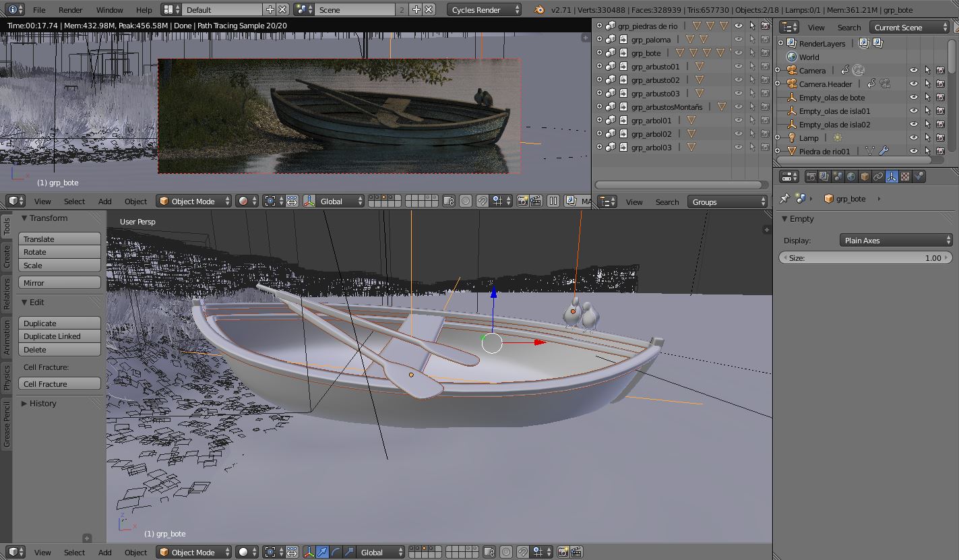This screenshot has height=560, width=959.
Task: Expand the History panel
Action: 42,404
